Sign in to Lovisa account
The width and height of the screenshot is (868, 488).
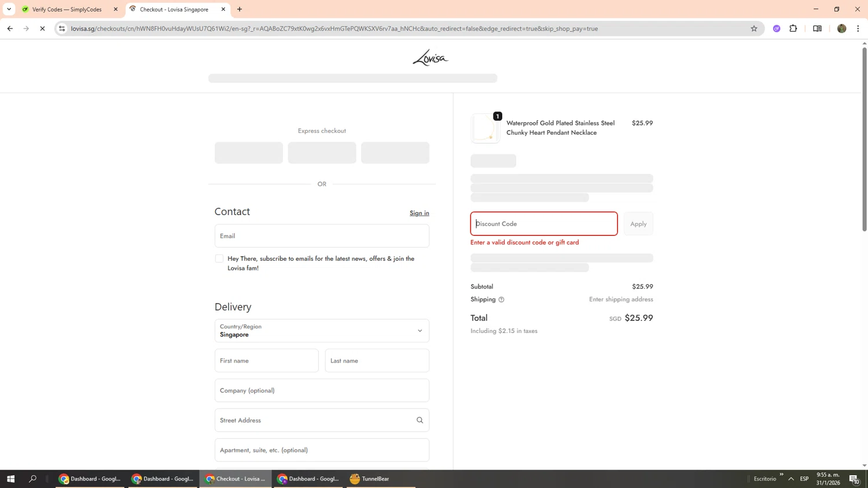pos(420,213)
